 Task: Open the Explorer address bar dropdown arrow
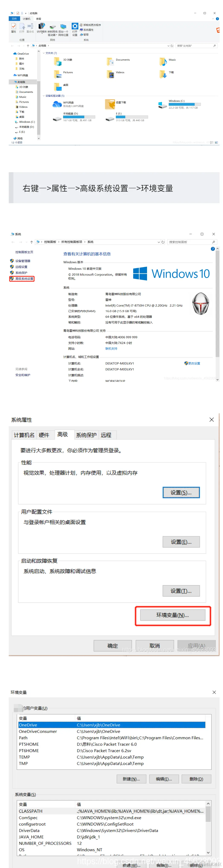point(168,46)
